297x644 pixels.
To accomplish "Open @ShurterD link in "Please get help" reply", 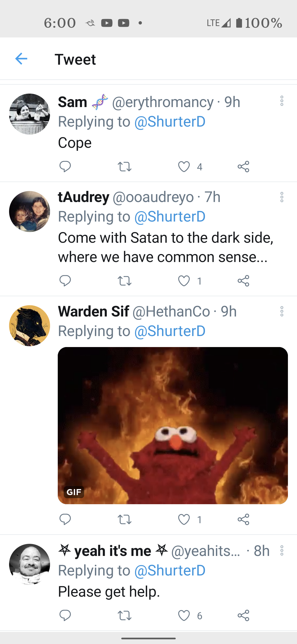I will 170,571.
